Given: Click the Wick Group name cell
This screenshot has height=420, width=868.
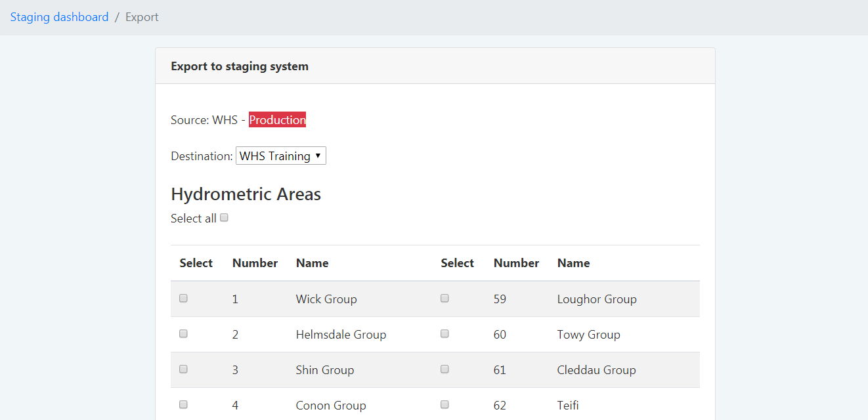Looking at the screenshot, I should [x=326, y=299].
